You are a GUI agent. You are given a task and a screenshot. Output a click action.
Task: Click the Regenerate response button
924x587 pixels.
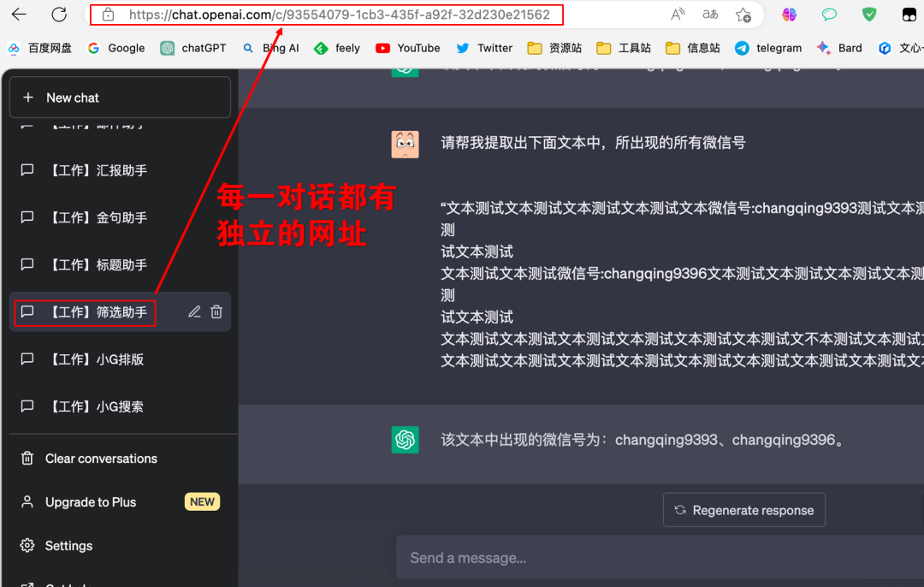click(x=743, y=509)
